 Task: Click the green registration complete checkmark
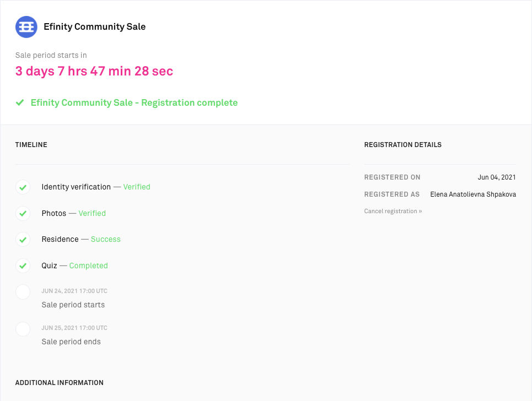(20, 102)
